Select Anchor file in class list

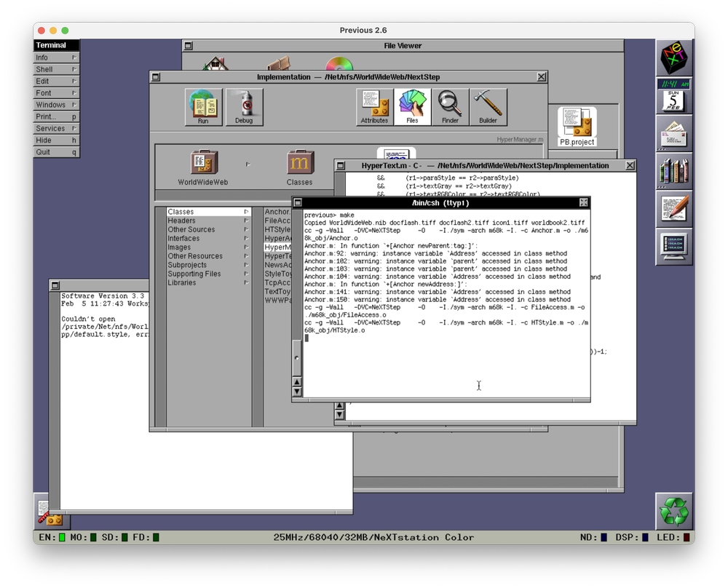[277, 212]
